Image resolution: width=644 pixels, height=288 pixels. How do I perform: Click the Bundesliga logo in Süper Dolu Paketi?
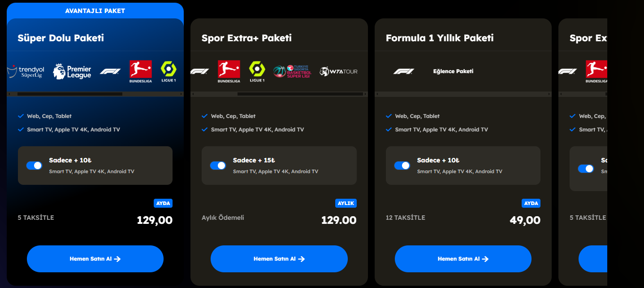pyautogui.click(x=141, y=71)
